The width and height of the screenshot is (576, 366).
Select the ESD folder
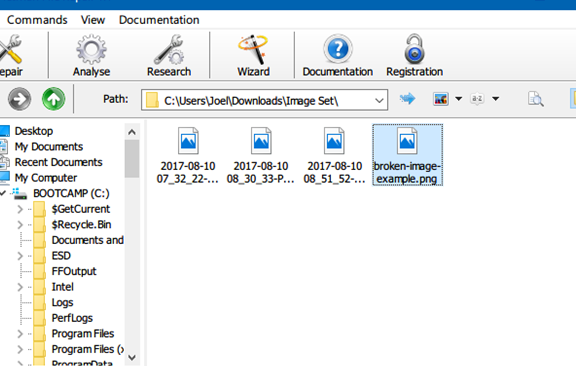[61, 256]
